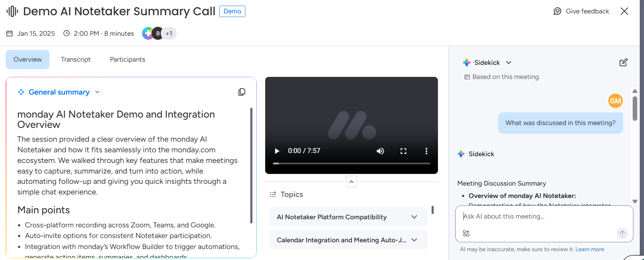This screenshot has width=644, height=260.
Task: Send the AI message with the arrow icon
Action: click(x=622, y=233)
